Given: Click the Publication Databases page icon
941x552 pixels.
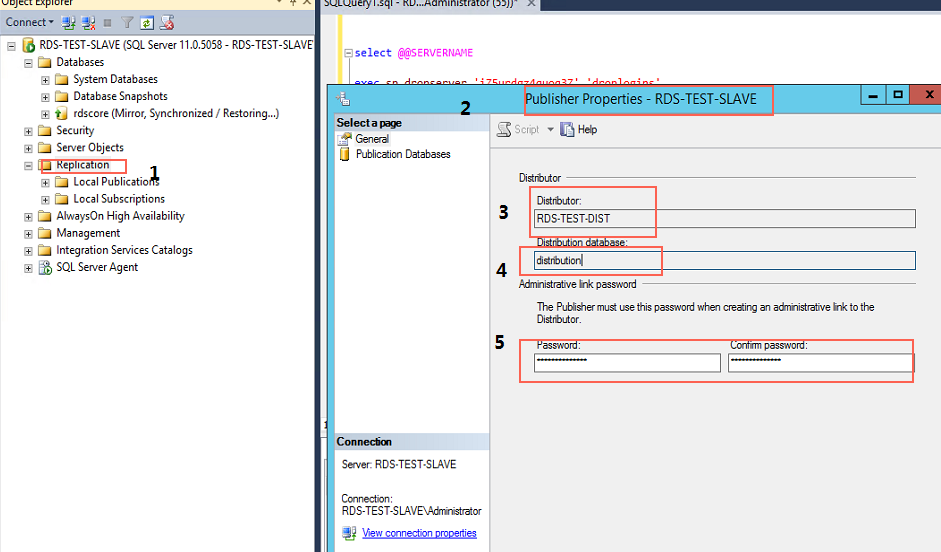Looking at the screenshot, I should tap(344, 155).
